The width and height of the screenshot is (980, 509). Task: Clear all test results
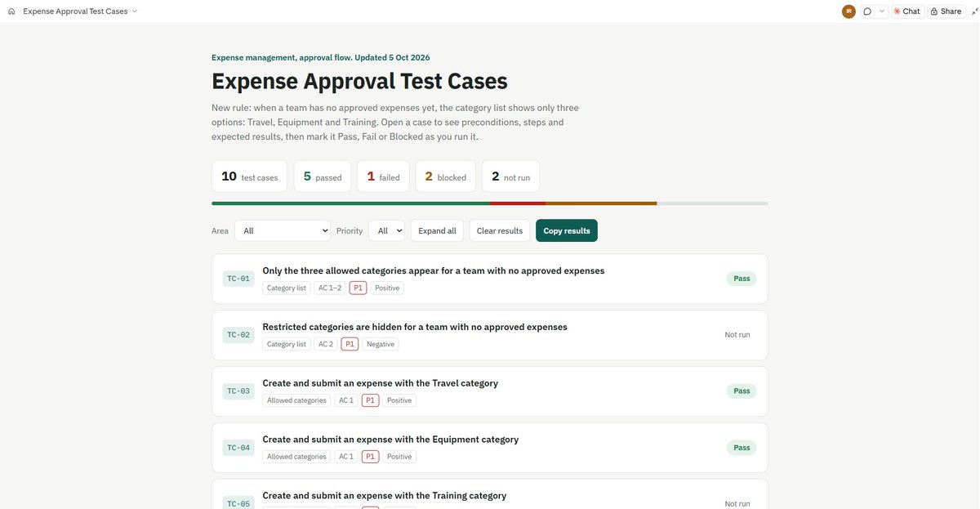point(499,230)
